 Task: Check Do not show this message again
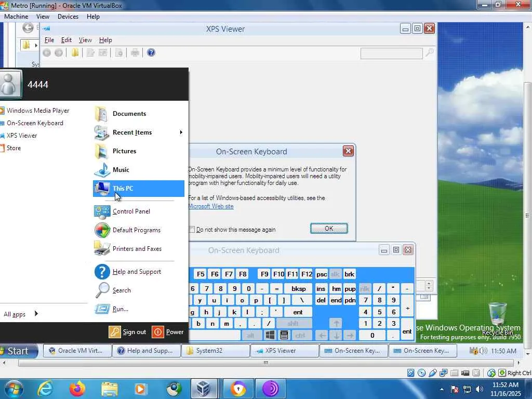(x=192, y=230)
